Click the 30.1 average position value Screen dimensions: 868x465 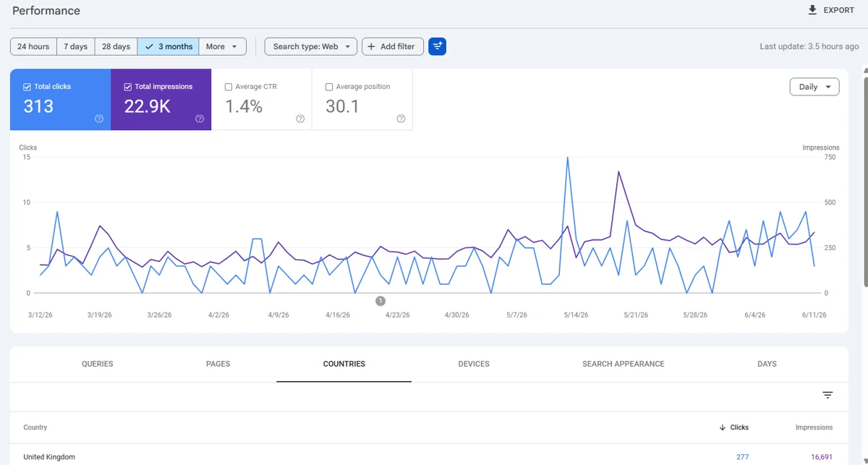pyautogui.click(x=343, y=106)
